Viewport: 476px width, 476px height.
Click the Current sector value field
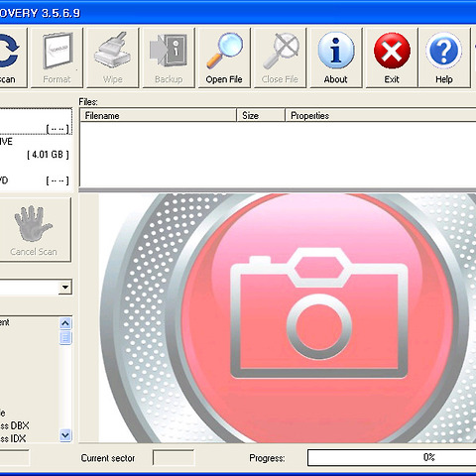(x=174, y=458)
